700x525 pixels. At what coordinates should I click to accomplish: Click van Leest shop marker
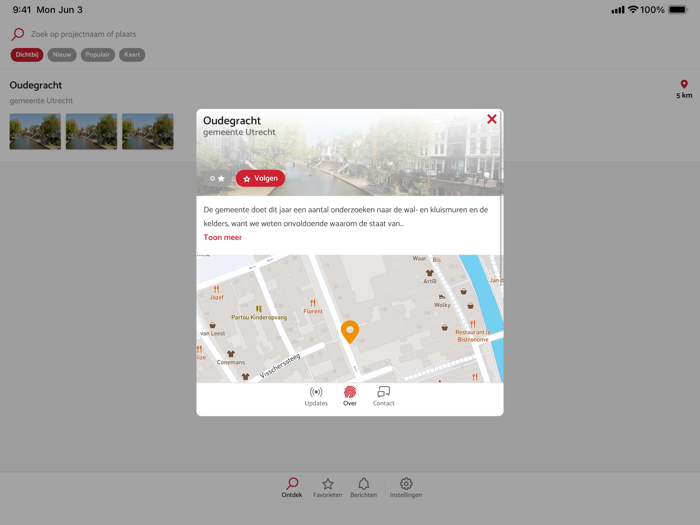[212, 329]
